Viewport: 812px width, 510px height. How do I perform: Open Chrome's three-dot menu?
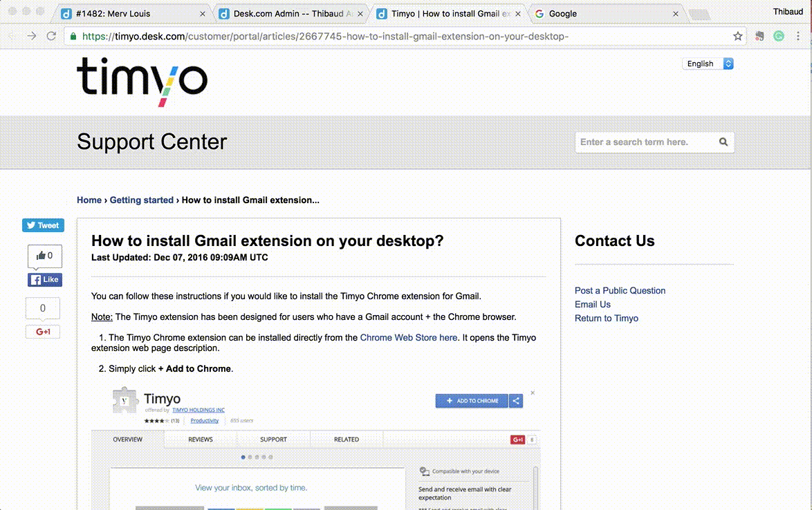[797, 36]
